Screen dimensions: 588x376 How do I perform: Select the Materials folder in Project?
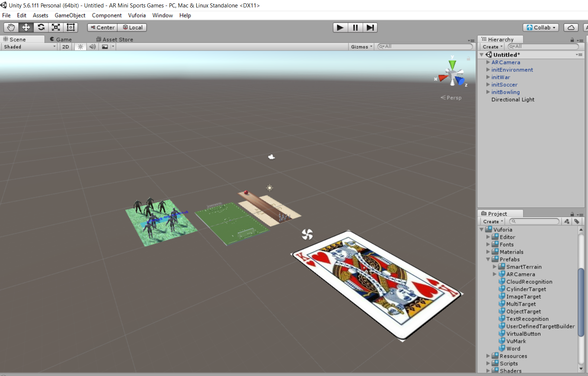pos(511,252)
